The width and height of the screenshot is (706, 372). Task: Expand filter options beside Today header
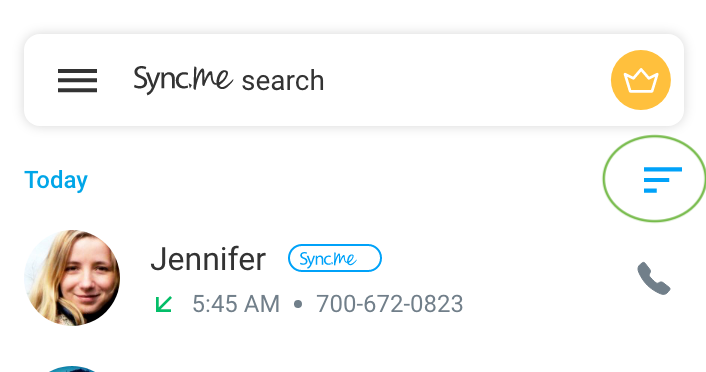pos(663,180)
